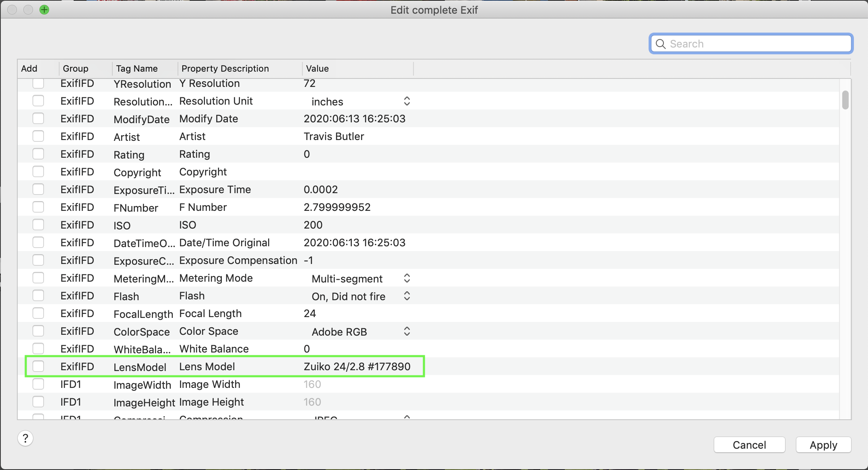Image resolution: width=868 pixels, height=470 pixels.
Task: Tick the Add checkbox for Image Width row
Action: tap(38, 384)
